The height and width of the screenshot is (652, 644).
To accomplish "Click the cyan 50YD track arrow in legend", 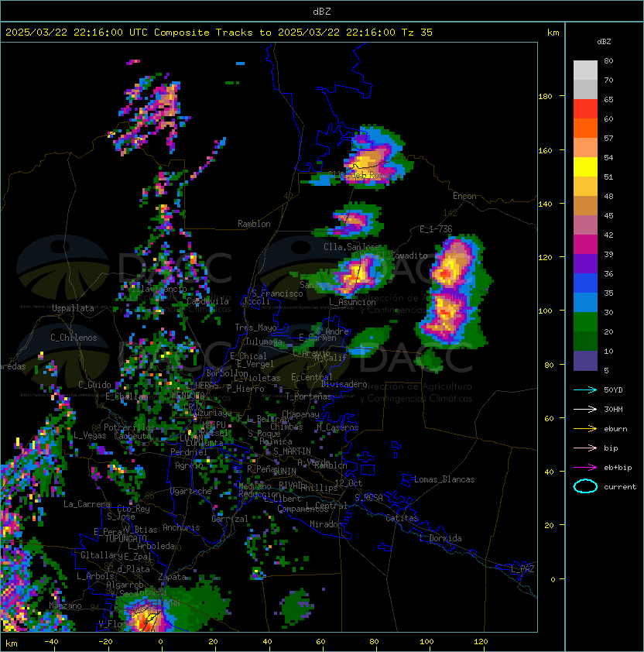I will pos(585,390).
